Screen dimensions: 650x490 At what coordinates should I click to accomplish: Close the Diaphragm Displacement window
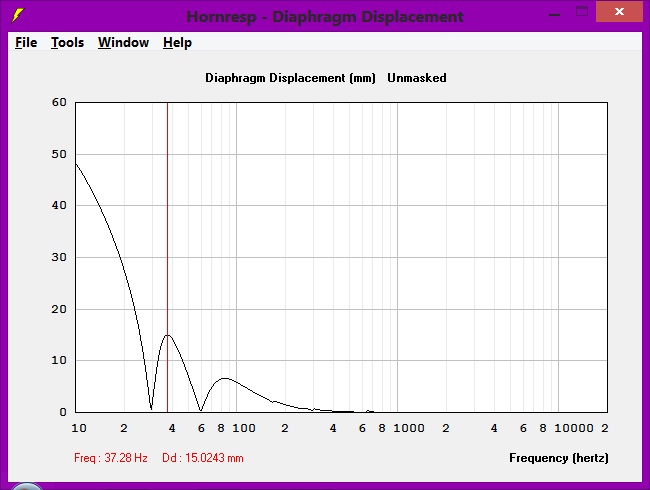[619, 12]
